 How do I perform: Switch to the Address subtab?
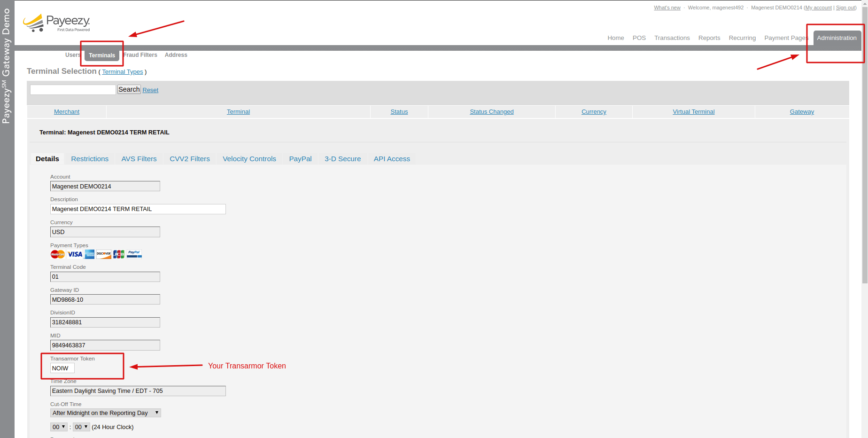(x=176, y=55)
